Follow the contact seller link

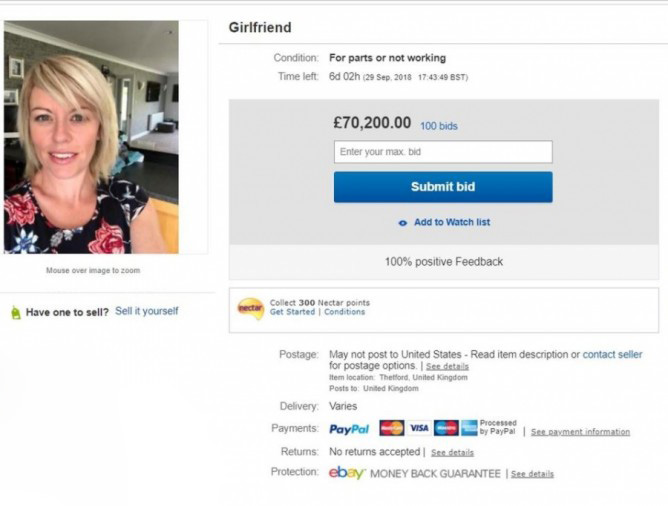pyautogui.click(x=612, y=355)
